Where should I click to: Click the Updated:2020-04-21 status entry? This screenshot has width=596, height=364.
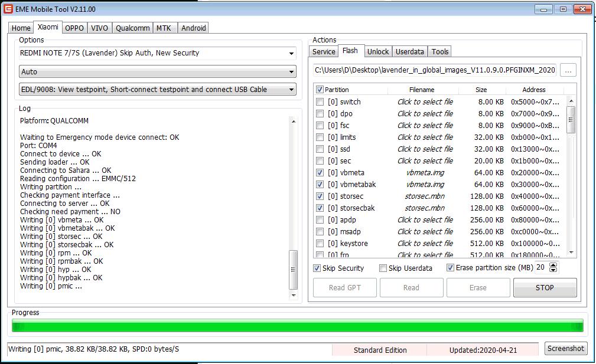click(483, 350)
